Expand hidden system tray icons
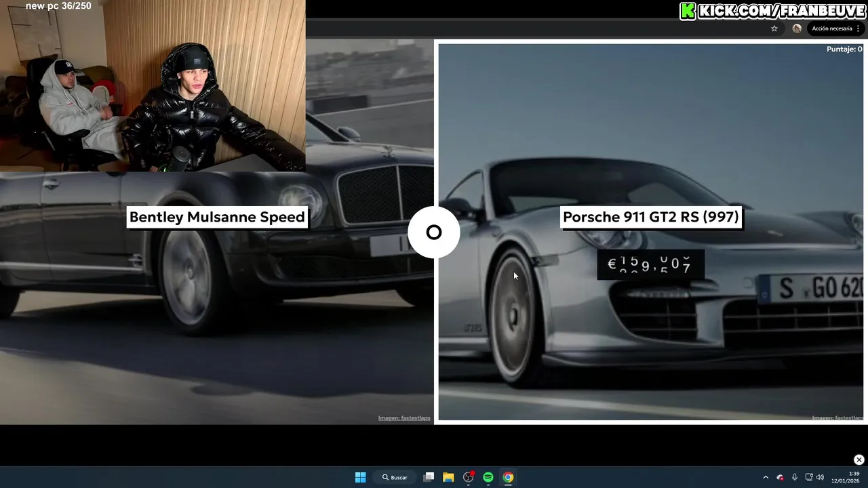Screen dimensions: 868x488 click(766, 477)
